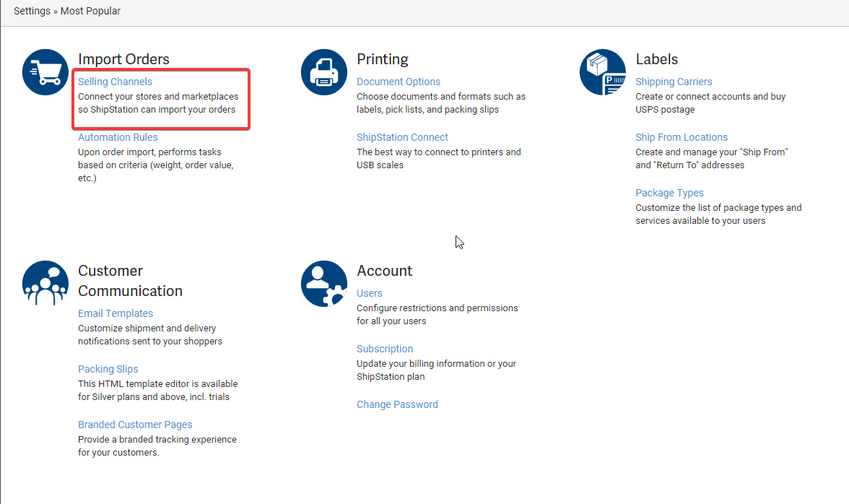Click the 'Choose documents and formats' description
The width and height of the screenshot is (849, 504).
440,103
